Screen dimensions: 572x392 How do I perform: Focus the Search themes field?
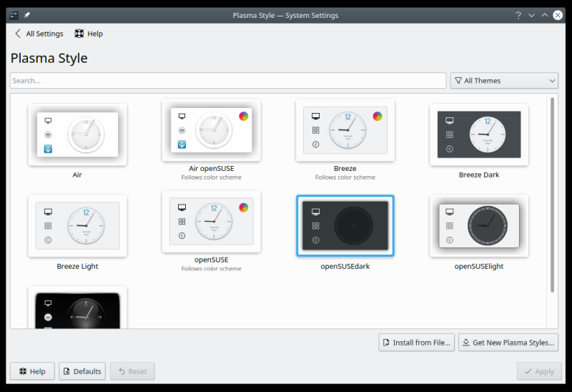tap(228, 80)
